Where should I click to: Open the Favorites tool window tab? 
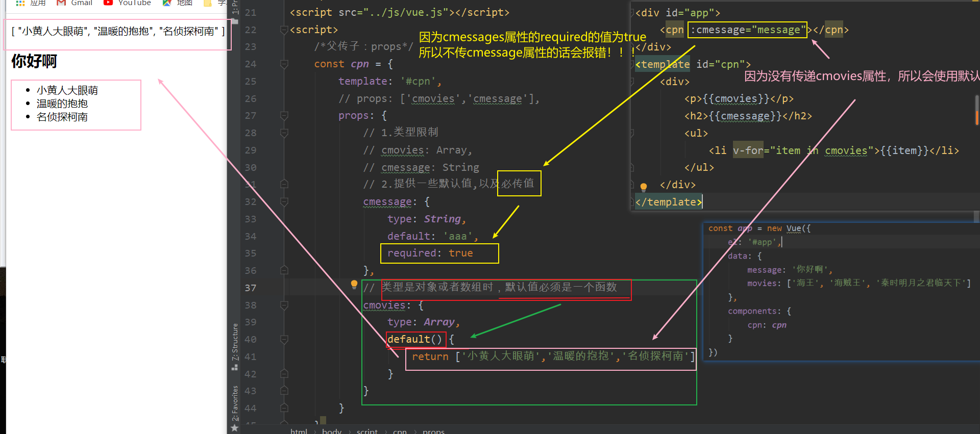(235, 403)
